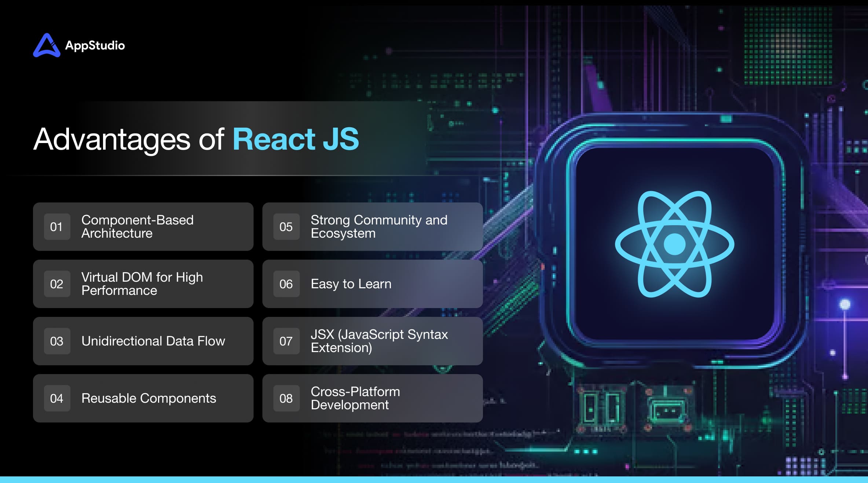This screenshot has width=868, height=483.
Task: Select the "Easy to Learn" text
Action: 351,284
